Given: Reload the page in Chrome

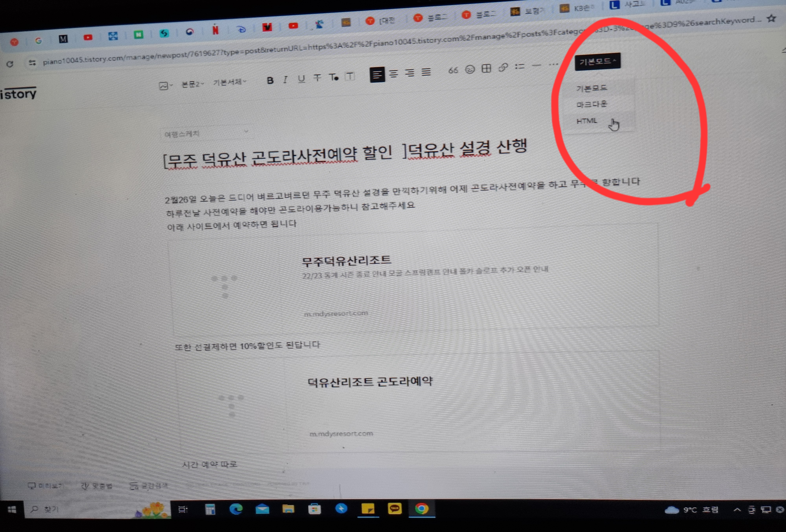Looking at the screenshot, I should (10, 64).
